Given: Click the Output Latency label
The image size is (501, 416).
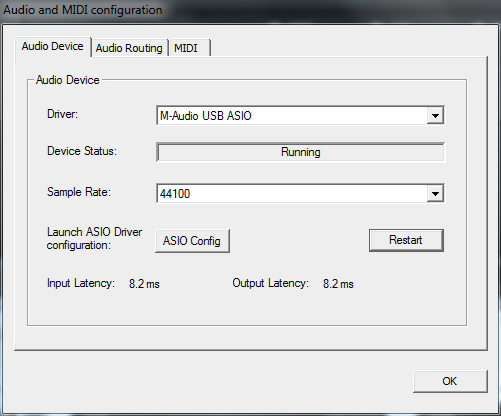Looking at the screenshot, I should [x=271, y=283].
